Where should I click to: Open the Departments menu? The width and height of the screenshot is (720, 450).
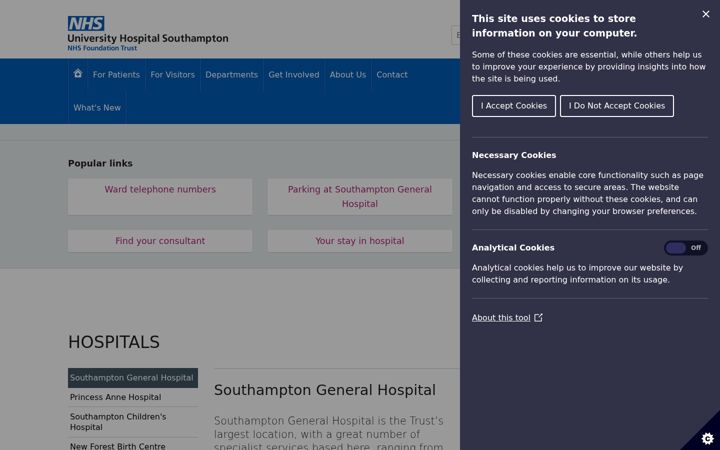tap(231, 75)
